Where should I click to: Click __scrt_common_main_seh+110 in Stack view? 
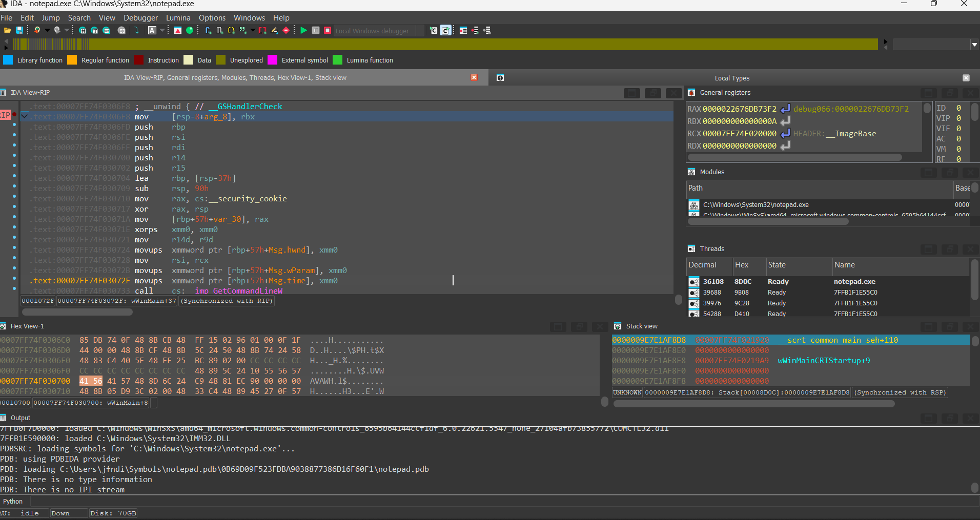point(838,340)
